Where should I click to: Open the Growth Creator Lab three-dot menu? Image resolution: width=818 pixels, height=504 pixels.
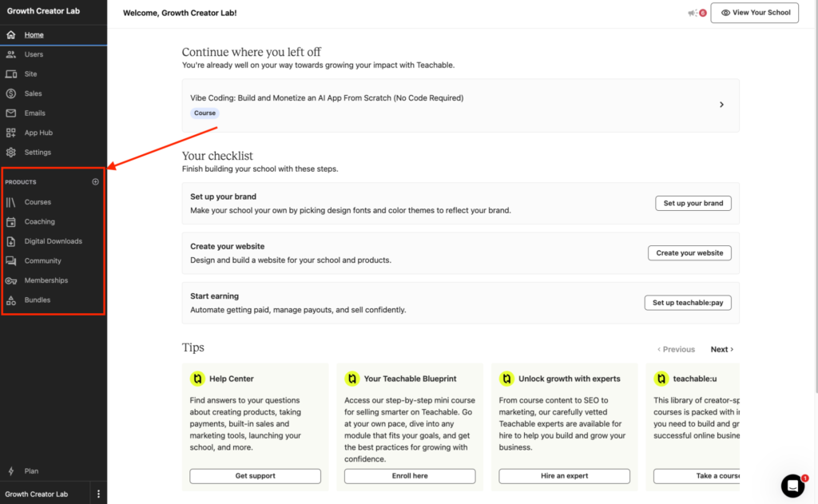pyautogui.click(x=98, y=494)
